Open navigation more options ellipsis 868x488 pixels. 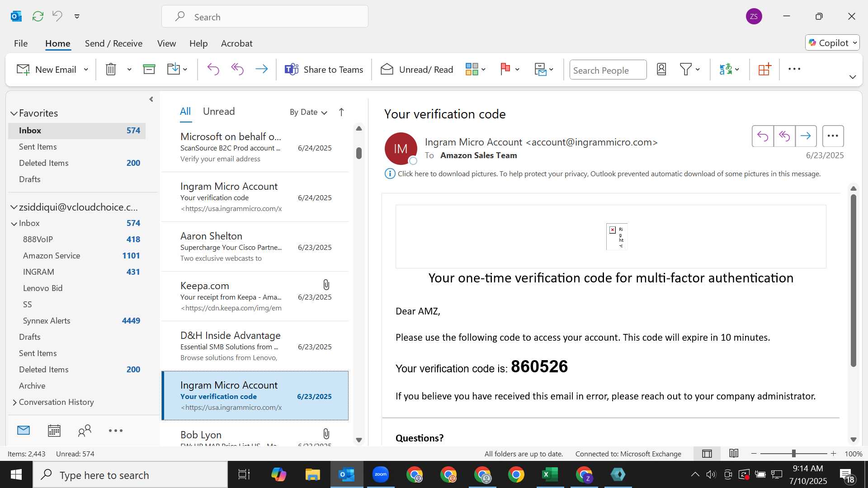116,431
